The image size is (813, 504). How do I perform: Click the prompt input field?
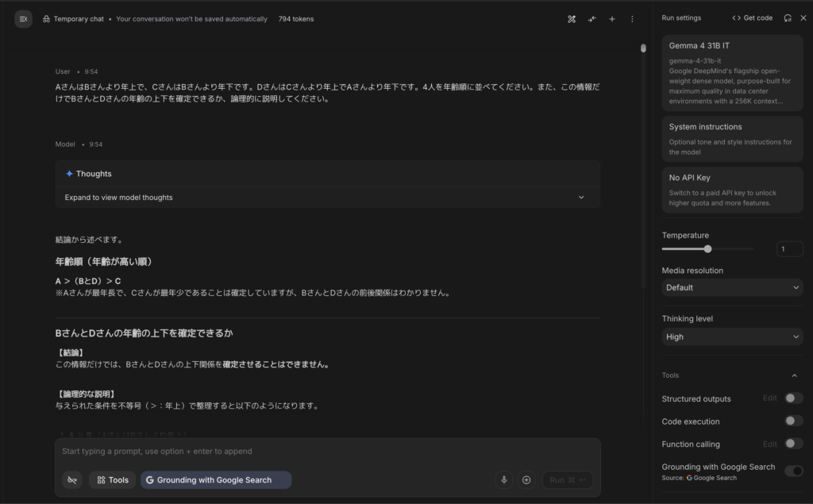[x=318, y=451]
